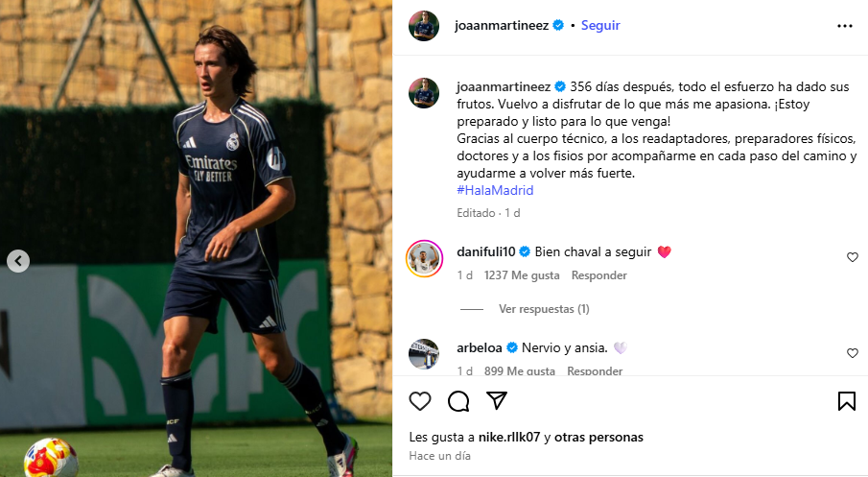Reply to danifuli10's comment
The image size is (868, 477).
(x=598, y=275)
